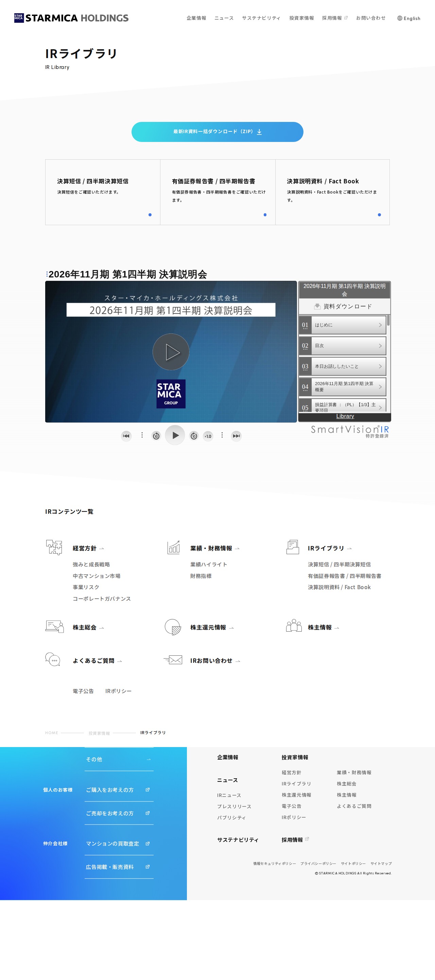The height and width of the screenshot is (980, 435).
Task: Open 財務指標 link
Action: coord(201,576)
